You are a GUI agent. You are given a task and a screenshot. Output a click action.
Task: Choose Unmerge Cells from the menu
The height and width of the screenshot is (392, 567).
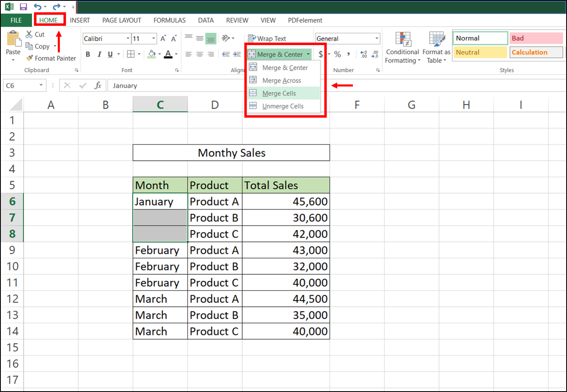point(283,106)
